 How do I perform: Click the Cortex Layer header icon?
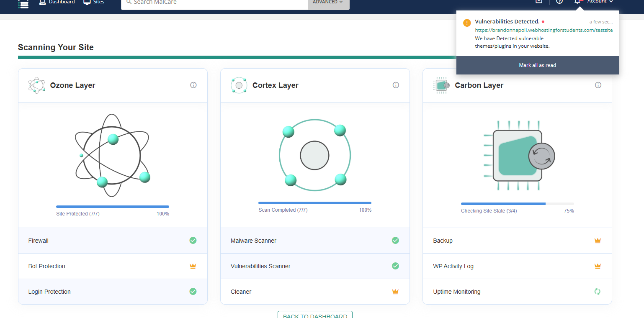(x=239, y=85)
